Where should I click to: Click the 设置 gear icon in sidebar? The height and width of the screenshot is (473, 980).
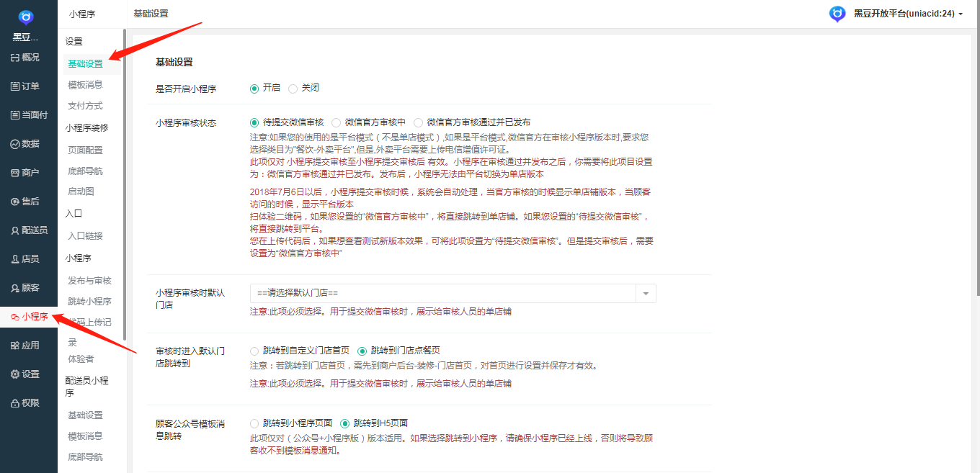(15, 374)
